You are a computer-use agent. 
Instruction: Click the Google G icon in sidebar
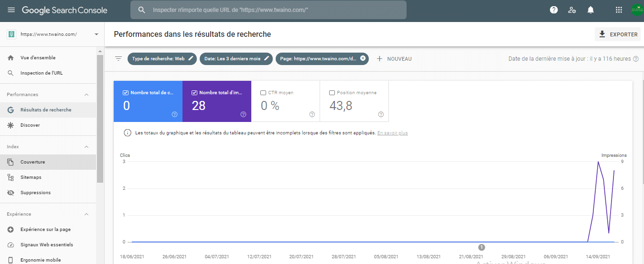[11, 110]
